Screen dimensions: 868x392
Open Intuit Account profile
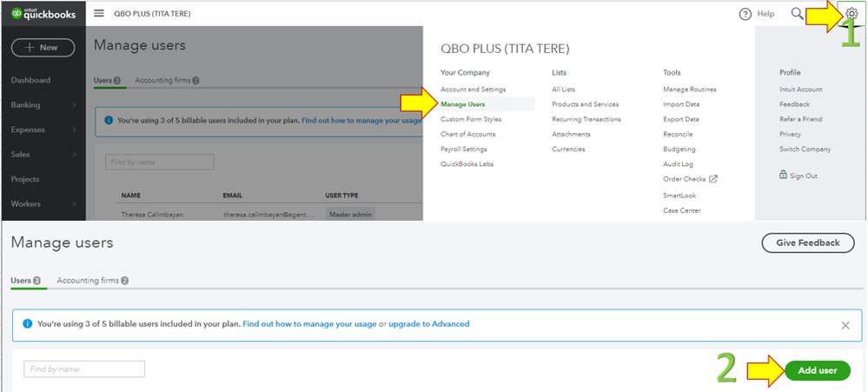click(801, 90)
